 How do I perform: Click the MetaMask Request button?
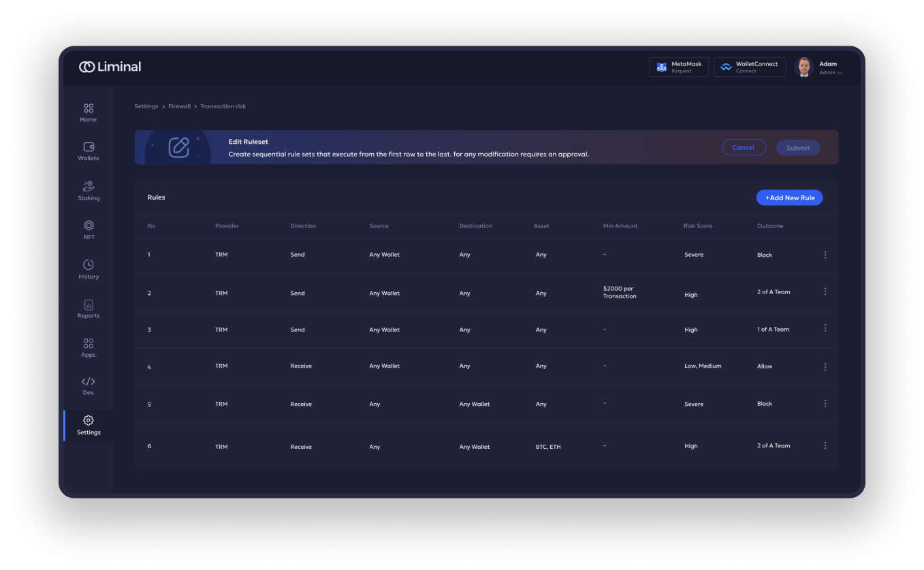[679, 67]
